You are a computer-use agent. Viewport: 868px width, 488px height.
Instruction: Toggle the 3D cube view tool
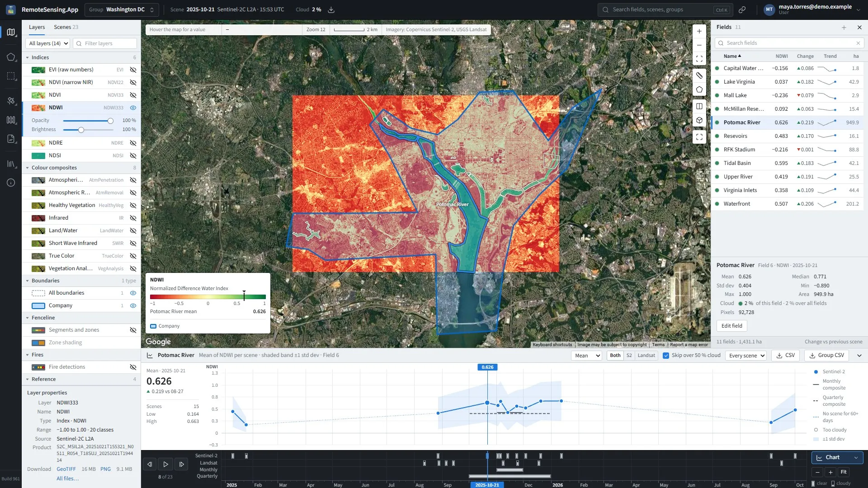point(699,120)
